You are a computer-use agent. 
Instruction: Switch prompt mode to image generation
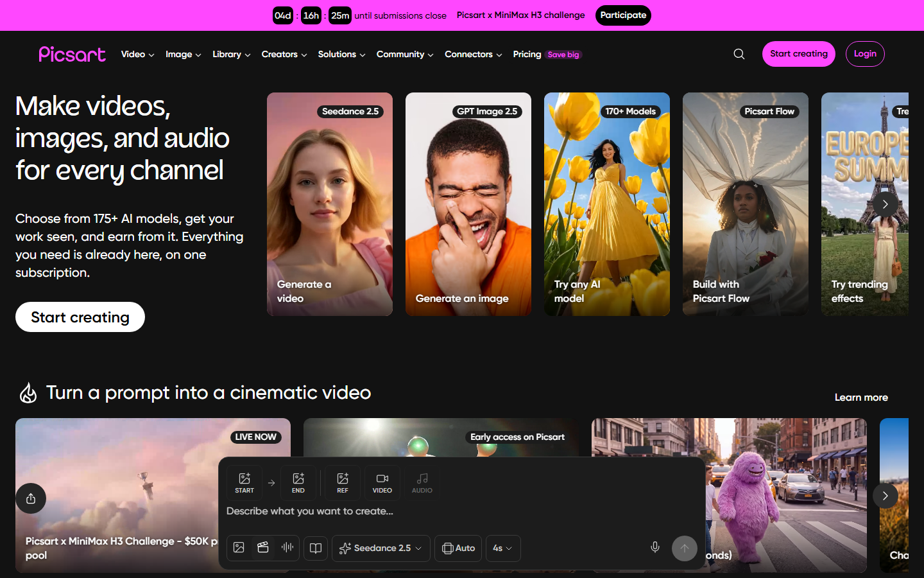click(239, 548)
